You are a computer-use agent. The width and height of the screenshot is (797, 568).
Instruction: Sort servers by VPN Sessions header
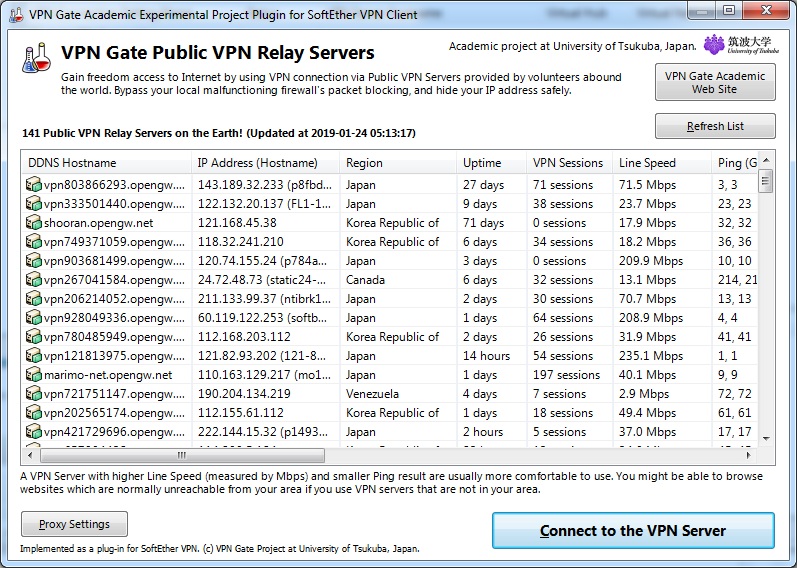(x=568, y=163)
